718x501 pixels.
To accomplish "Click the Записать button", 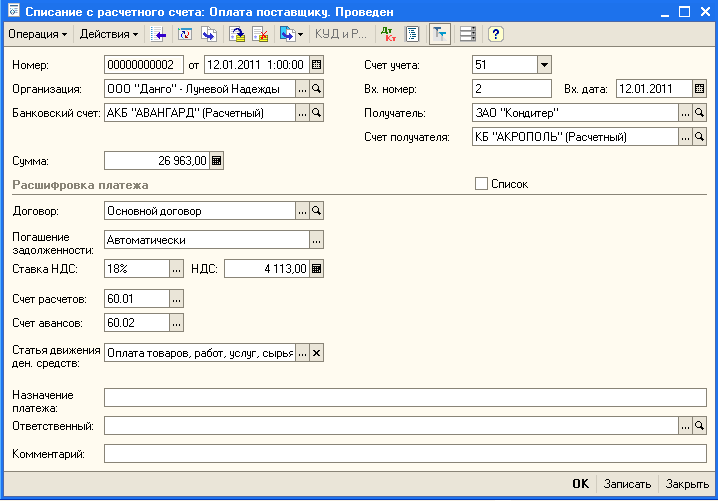I will point(627,484).
